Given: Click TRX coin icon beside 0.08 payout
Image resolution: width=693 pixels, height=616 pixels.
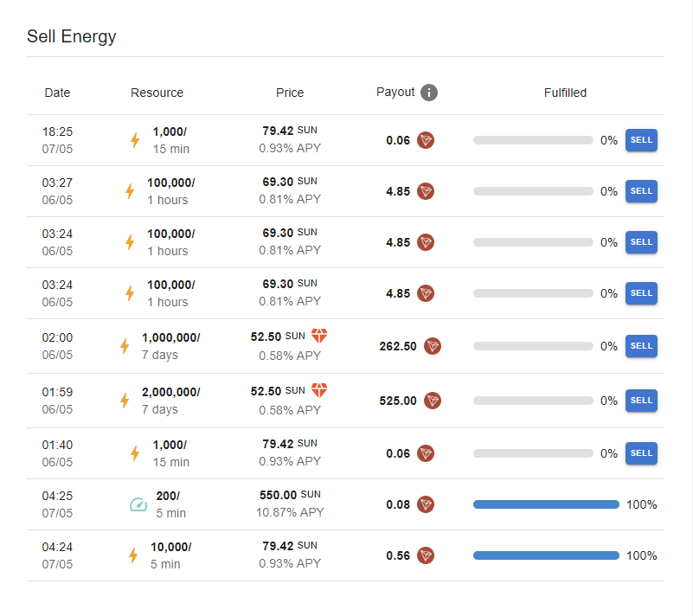Looking at the screenshot, I should point(425,504).
